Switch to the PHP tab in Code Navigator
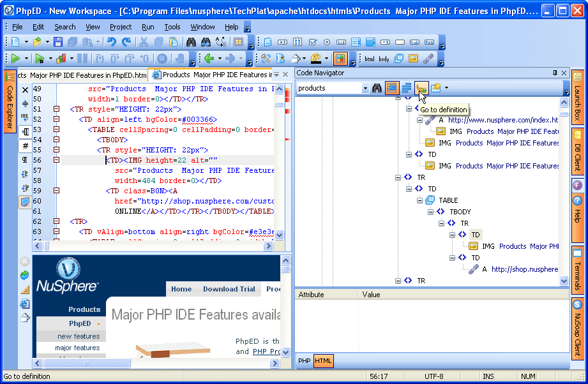The image size is (588, 384). point(304,361)
